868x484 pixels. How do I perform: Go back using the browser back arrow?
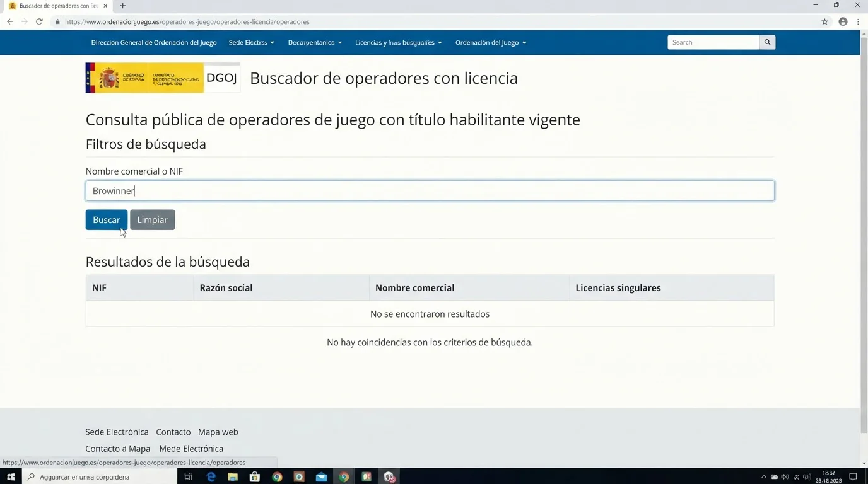pyautogui.click(x=9, y=21)
